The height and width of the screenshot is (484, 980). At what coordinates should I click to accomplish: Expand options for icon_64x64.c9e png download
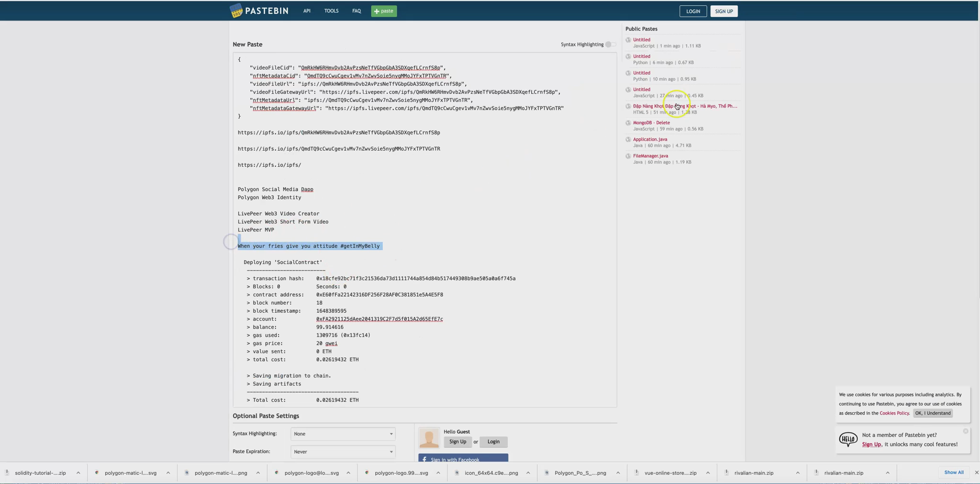528,473
